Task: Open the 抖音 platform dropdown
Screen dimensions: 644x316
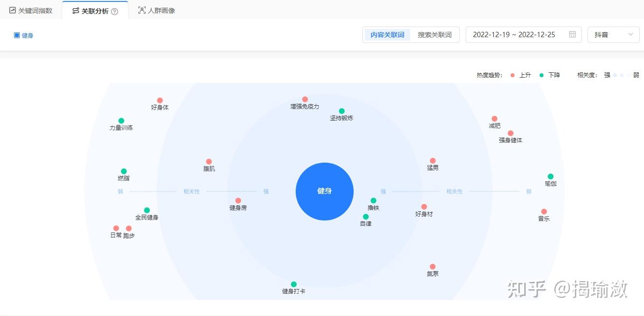Action: click(613, 35)
